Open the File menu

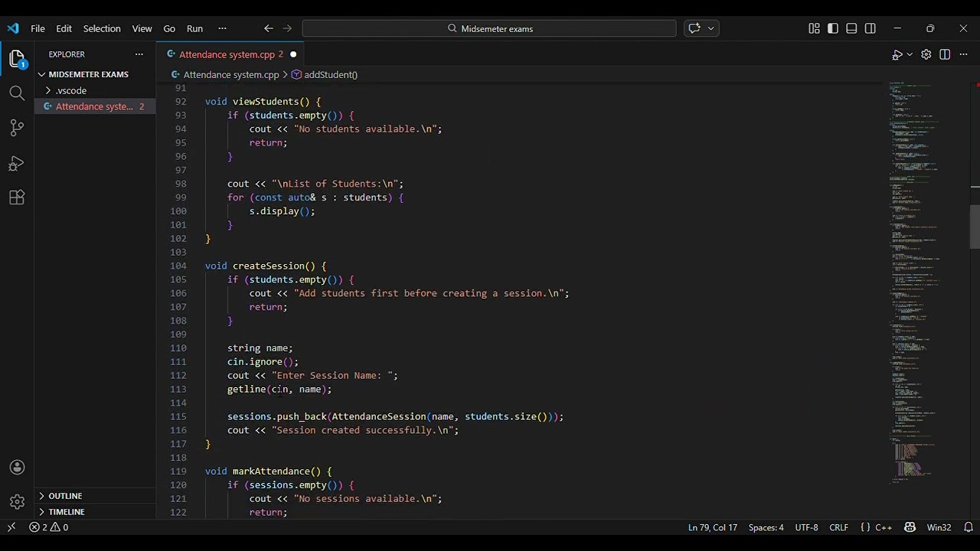[x=38, y=28]
